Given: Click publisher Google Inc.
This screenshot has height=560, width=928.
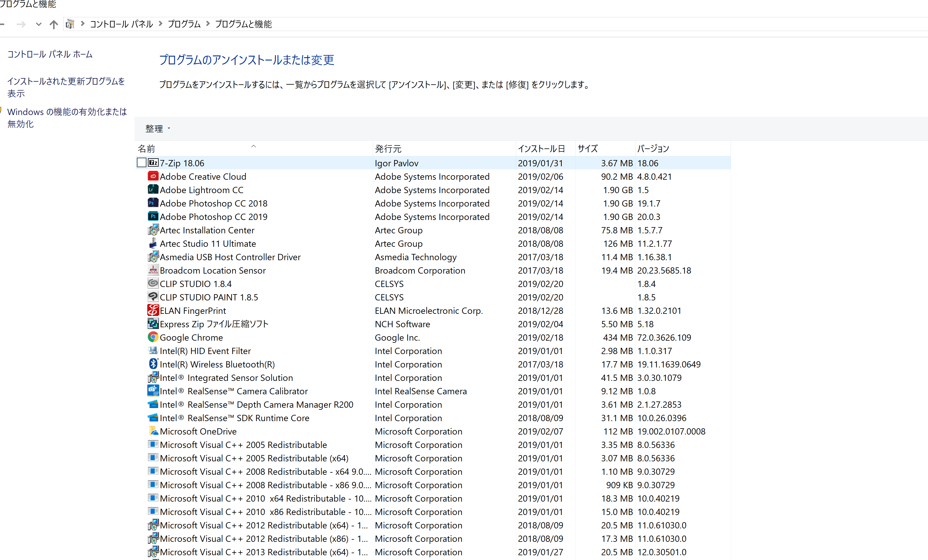Looking at the screenshot, I should point(397,338).
